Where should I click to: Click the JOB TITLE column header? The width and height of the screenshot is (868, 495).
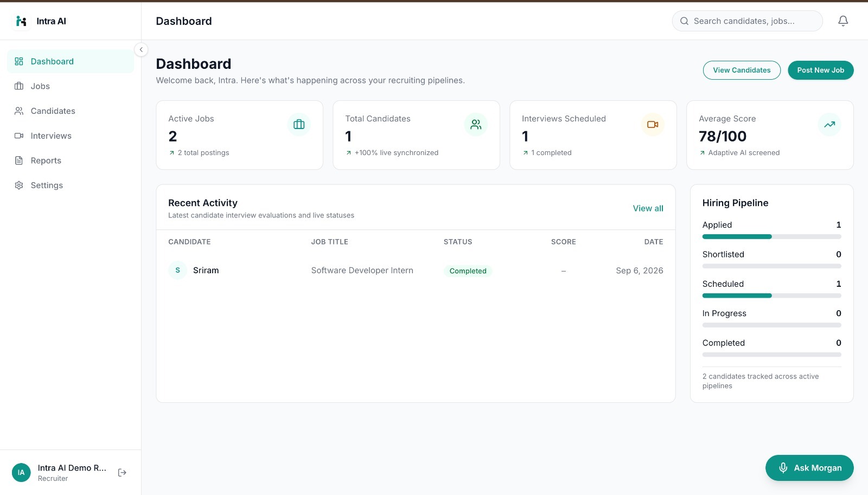click(x=329, y=242)
